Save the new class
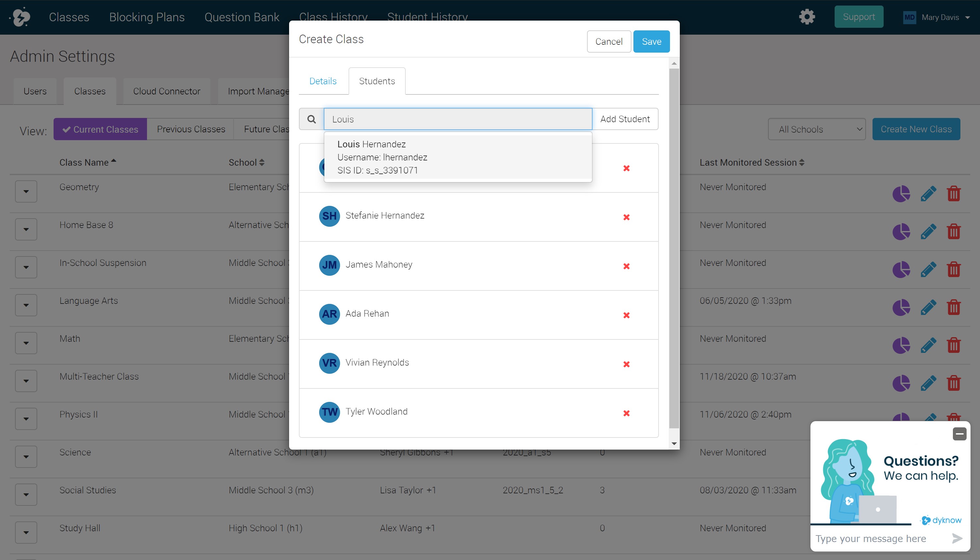Image resolution: width=980 pixels, height=560 pixels. pos(651,41)
